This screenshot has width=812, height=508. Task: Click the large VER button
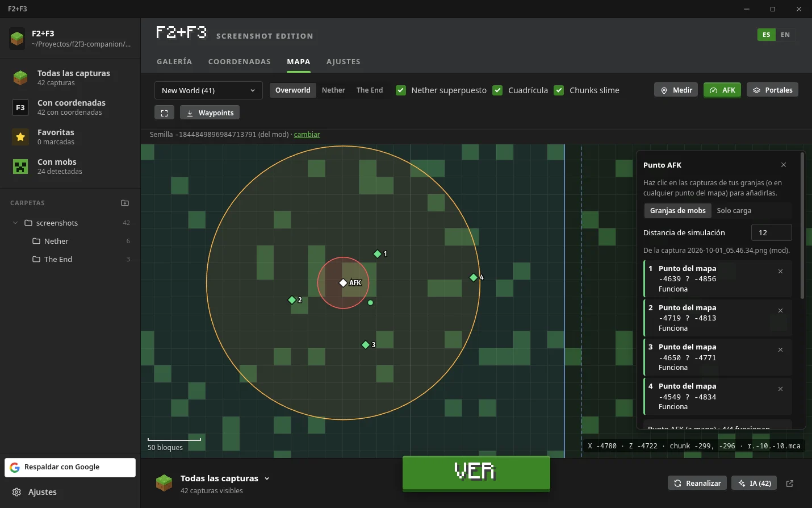point(476,473)
